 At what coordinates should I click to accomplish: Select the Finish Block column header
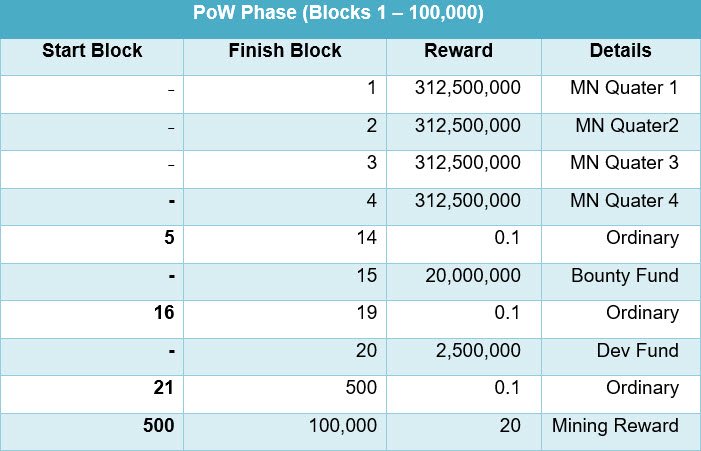tap(284, 51)
